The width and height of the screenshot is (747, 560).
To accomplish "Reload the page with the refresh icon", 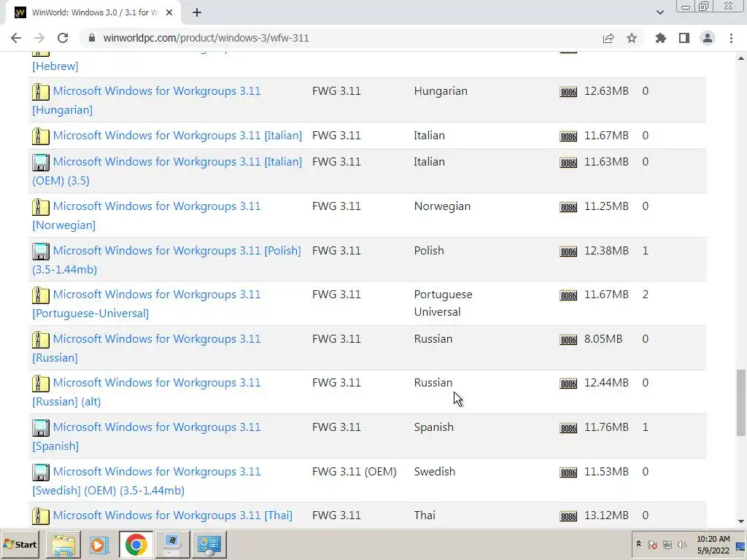I will click(63, 38).
